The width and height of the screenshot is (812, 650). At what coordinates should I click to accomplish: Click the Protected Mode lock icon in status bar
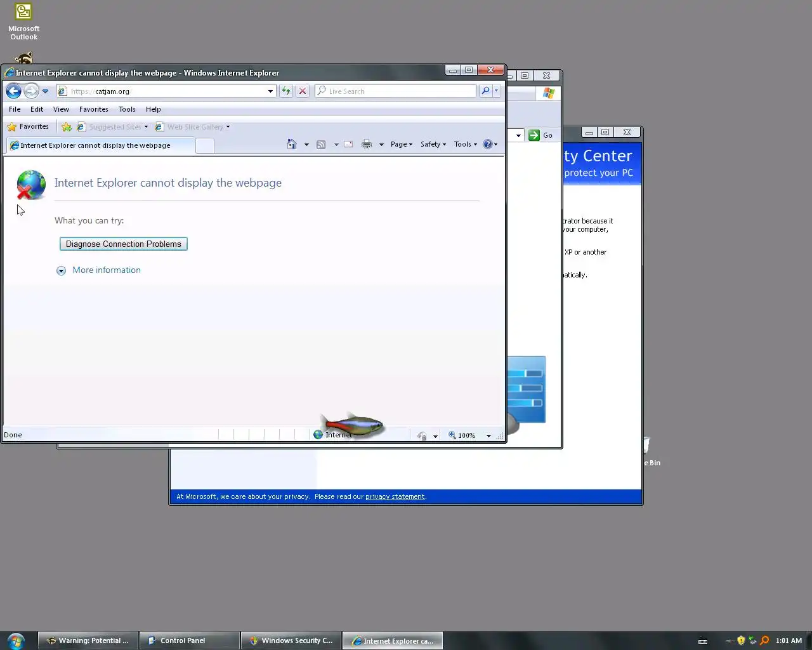click(422, 435)
